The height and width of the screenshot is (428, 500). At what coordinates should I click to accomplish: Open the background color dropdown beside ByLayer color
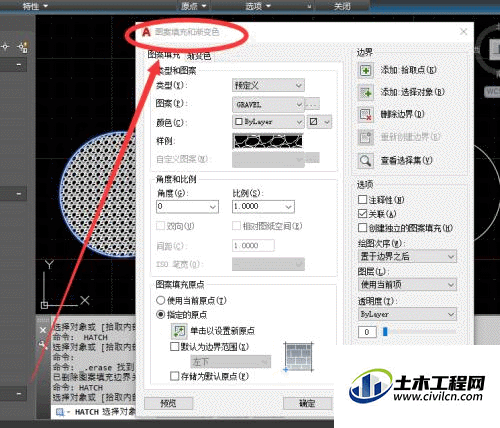pos(319,122)
